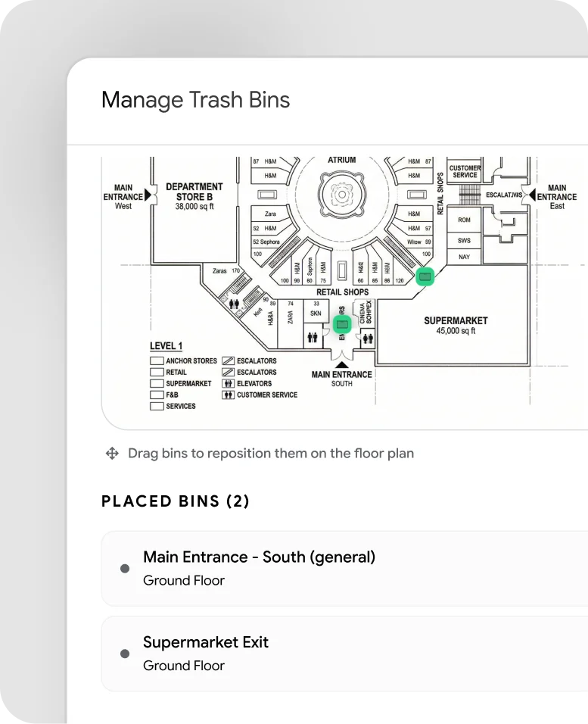
Task: Click the Customer Service icon in the legend
Action: [x=229, y=395]
